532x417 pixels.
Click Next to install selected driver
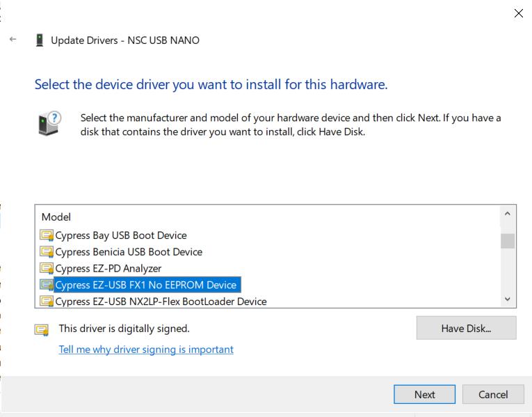pos(424,394)
